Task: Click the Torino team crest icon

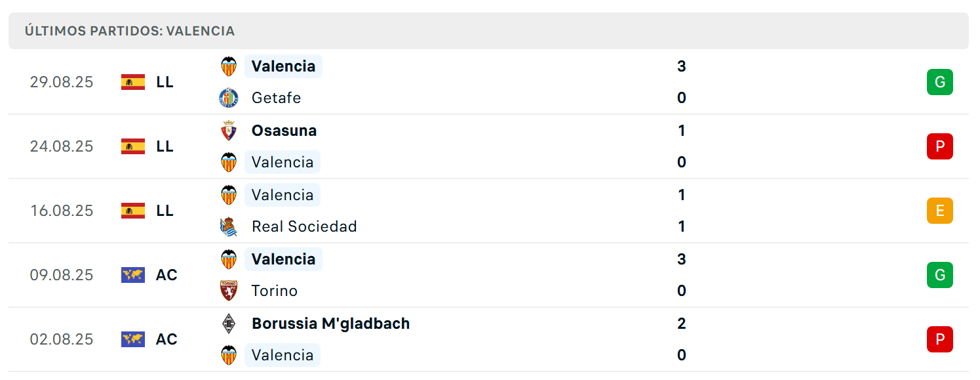Action: (229, 291)
